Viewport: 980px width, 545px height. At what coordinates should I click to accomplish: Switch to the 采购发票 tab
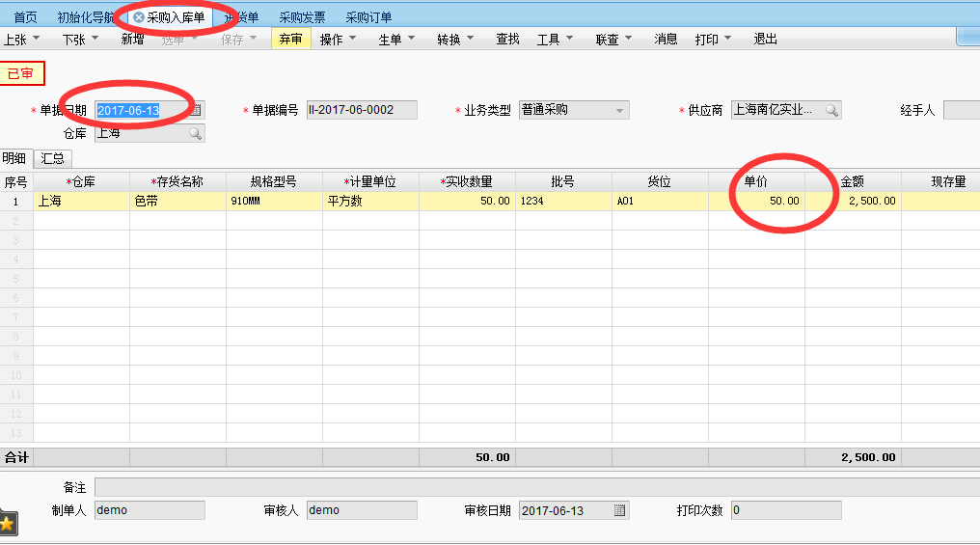[x=302, y=17]
